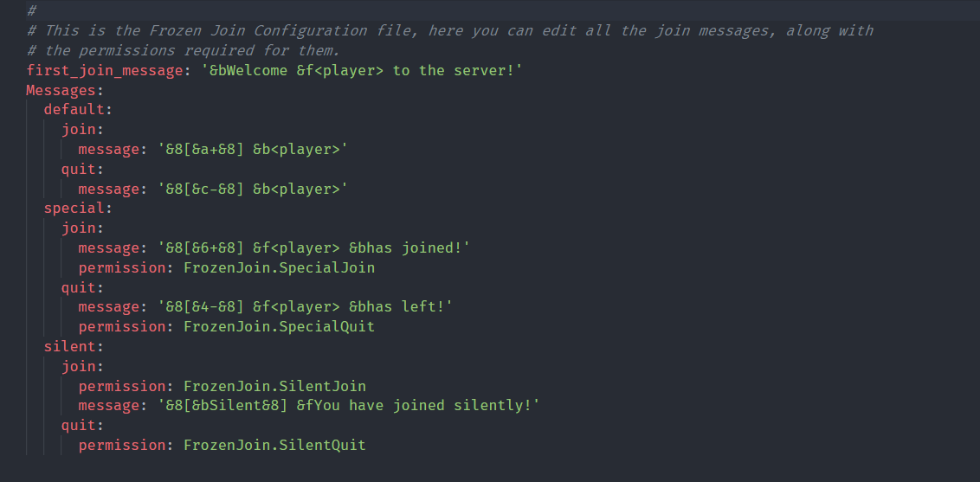Click the special section key
The width and height of the screenshot is (980, 482).
click(x=74, y=209)
